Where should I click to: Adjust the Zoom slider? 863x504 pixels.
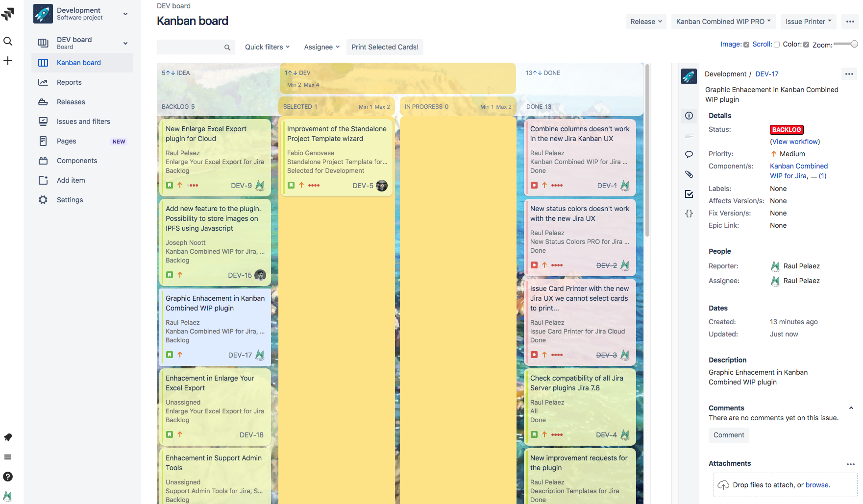(x=846, y=44)
